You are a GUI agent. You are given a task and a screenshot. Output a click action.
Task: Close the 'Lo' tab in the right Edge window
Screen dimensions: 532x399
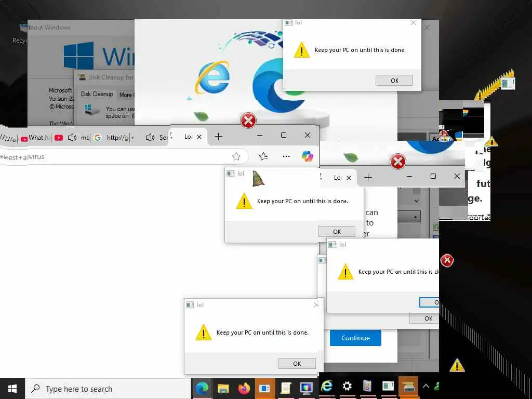[349, 178]
